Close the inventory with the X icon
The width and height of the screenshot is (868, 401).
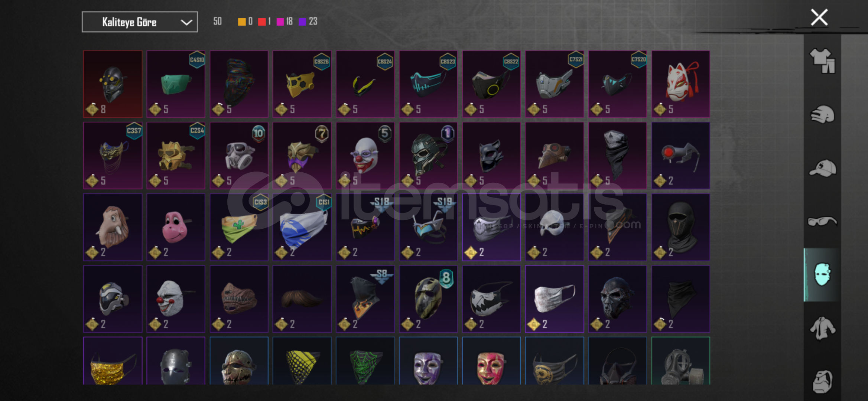click(819, 17)
